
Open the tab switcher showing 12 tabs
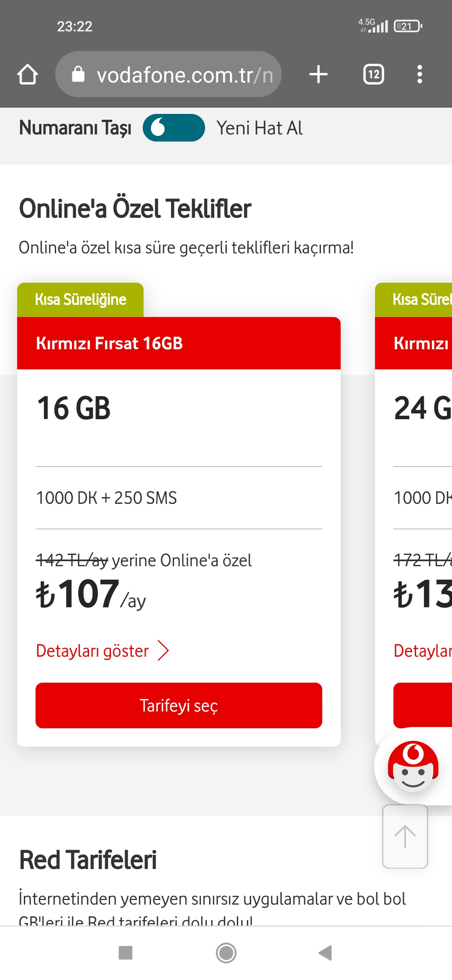(374, 75)
